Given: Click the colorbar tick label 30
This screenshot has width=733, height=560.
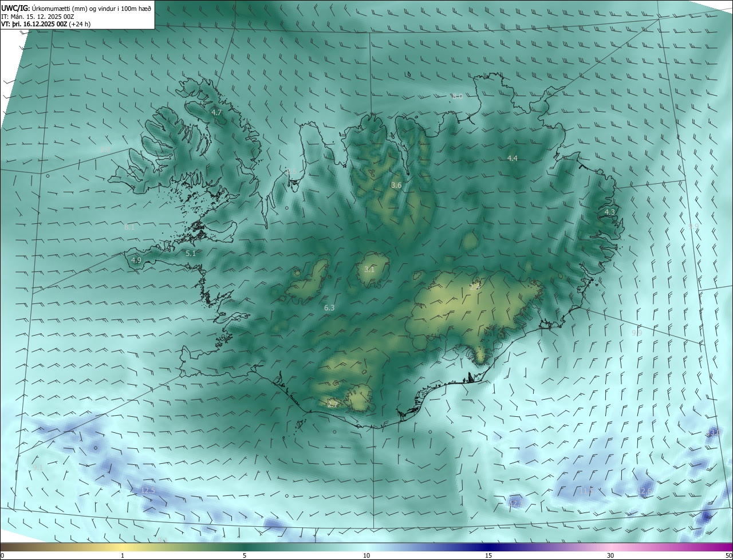Looking at the screenshot, I should click(x=610, y=555).
